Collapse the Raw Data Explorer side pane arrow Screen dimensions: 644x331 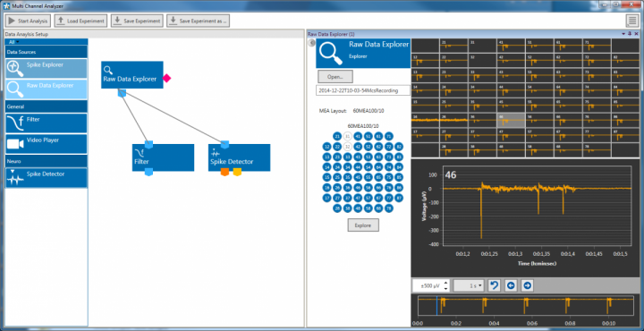[x=311, y=43]
